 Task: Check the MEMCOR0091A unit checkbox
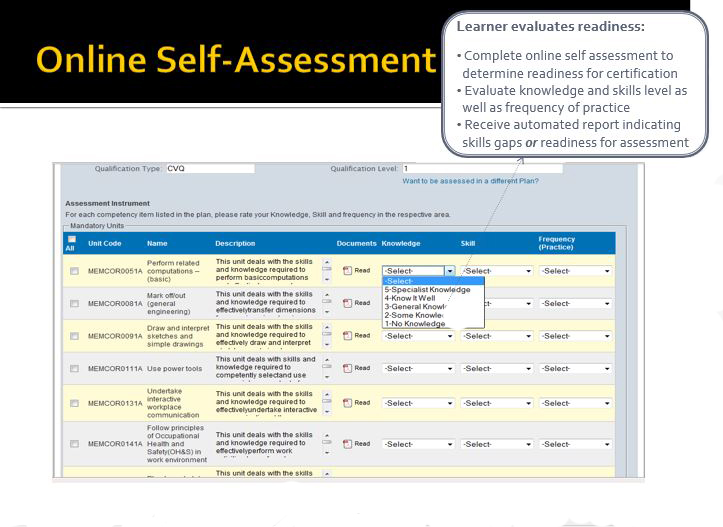74,336
